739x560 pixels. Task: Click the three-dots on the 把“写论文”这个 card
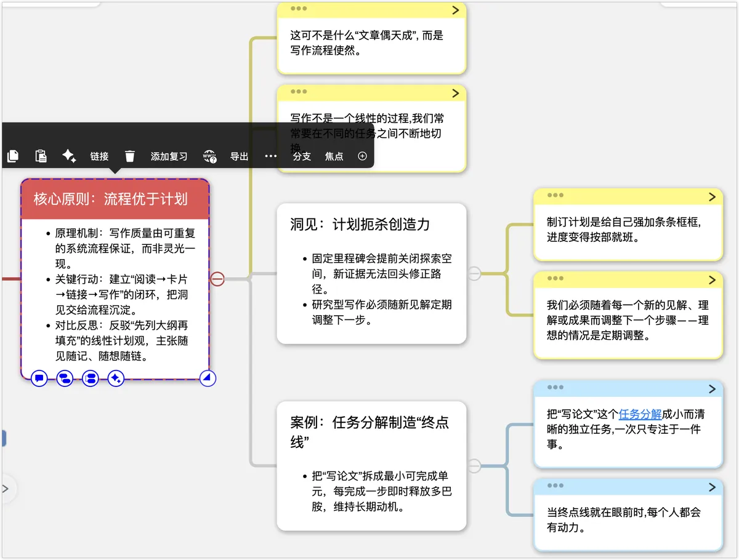(555, 387)
